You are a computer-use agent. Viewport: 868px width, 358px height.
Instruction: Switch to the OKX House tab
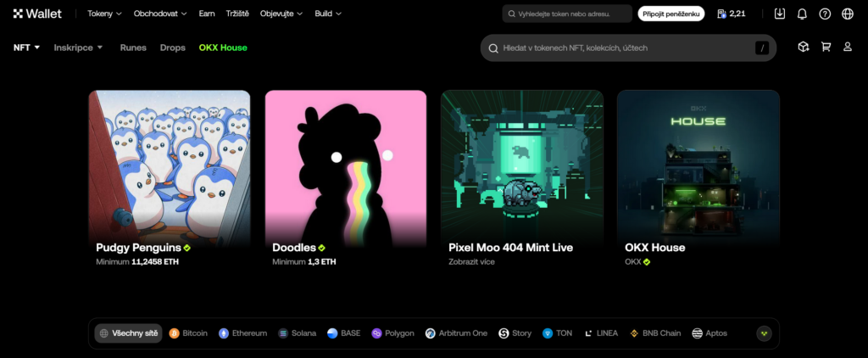[223, 48]
